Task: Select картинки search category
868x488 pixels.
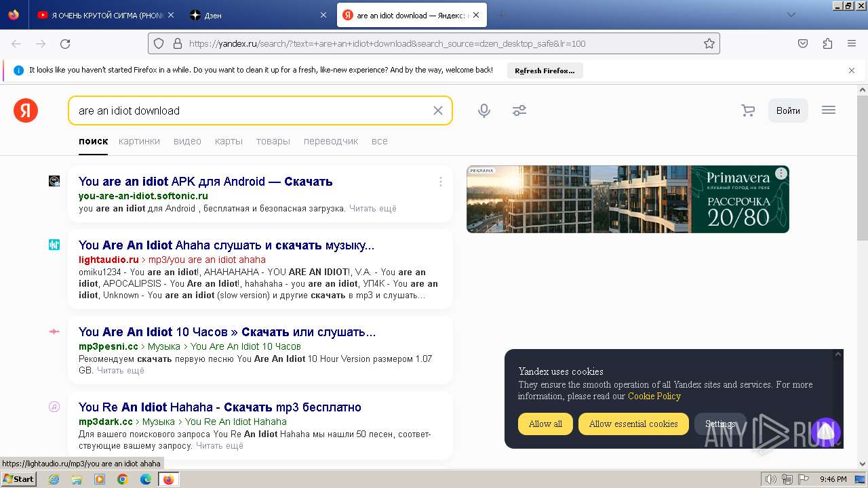Action: pyautogui.click(x=139, y=141)
